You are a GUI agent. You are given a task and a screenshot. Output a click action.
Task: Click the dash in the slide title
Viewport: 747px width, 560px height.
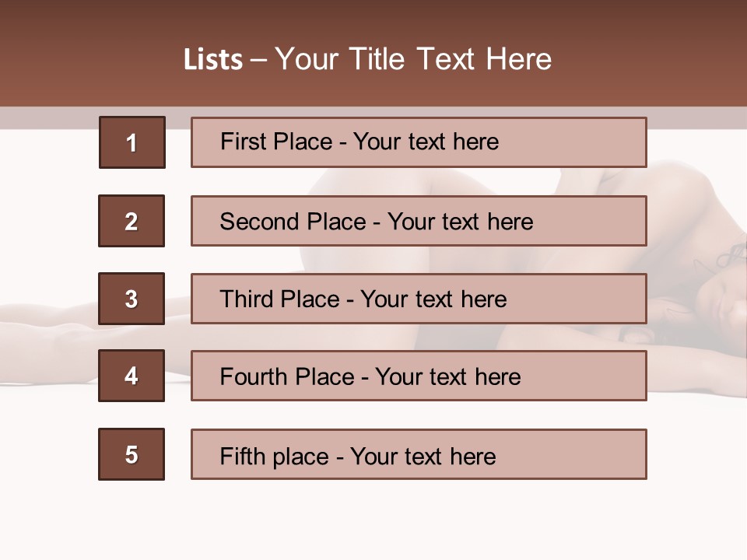(x=258, y=60)
